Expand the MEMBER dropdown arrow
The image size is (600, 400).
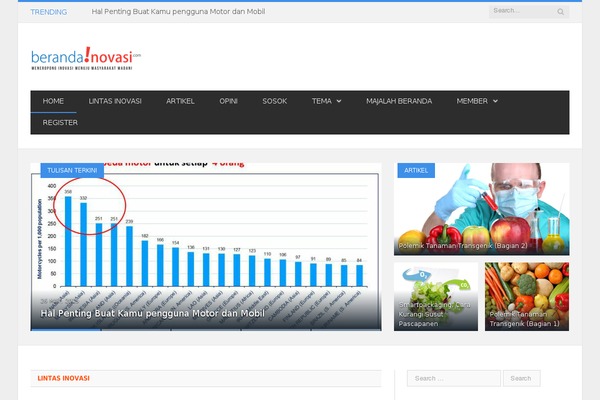[495, 101]
